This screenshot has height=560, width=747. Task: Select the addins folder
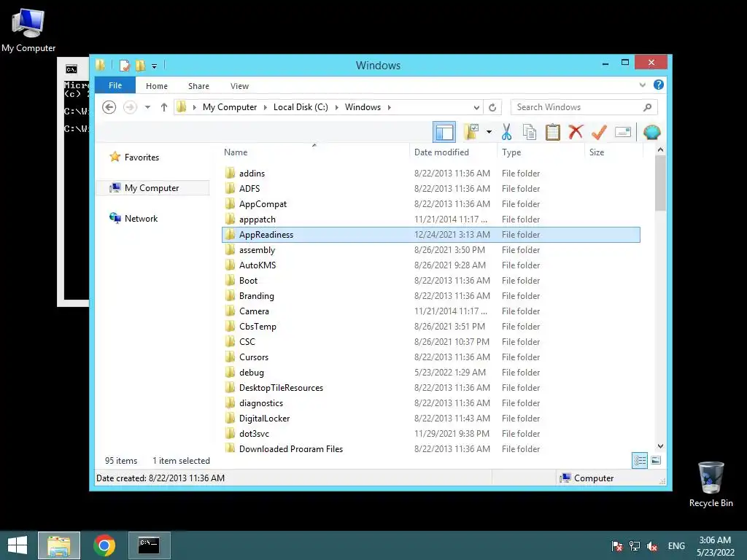(x=431, y=174)
